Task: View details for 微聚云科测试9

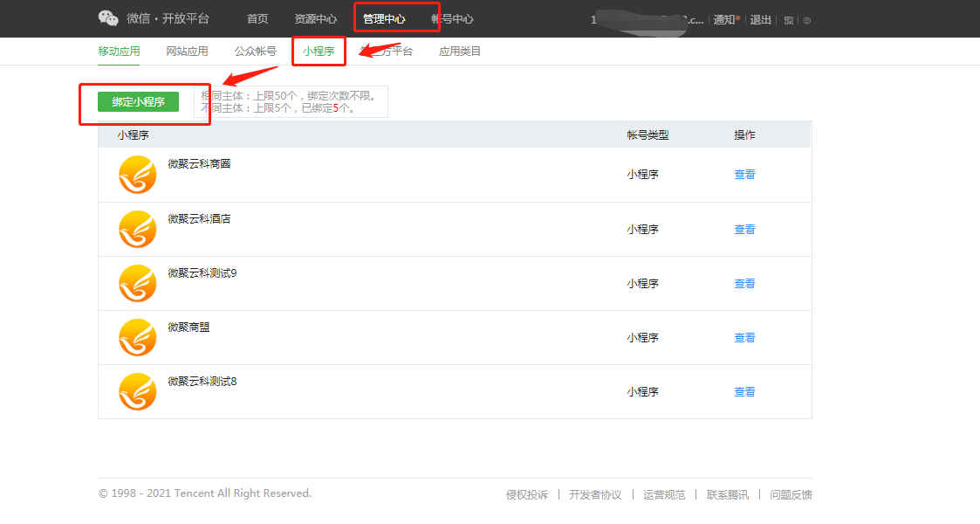Action: tap(744, 283)
